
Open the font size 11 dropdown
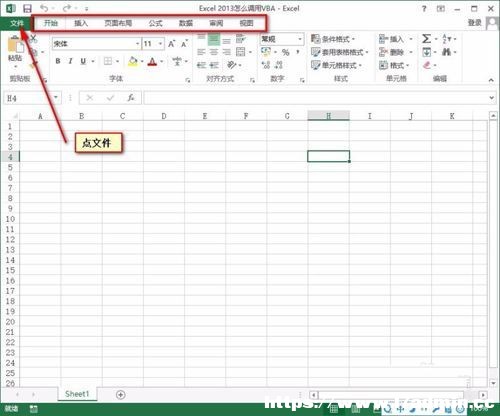160,44
